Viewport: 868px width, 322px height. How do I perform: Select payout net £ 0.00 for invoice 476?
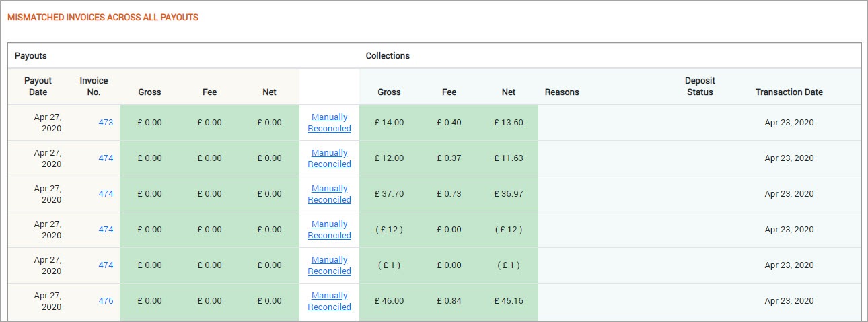269,301
